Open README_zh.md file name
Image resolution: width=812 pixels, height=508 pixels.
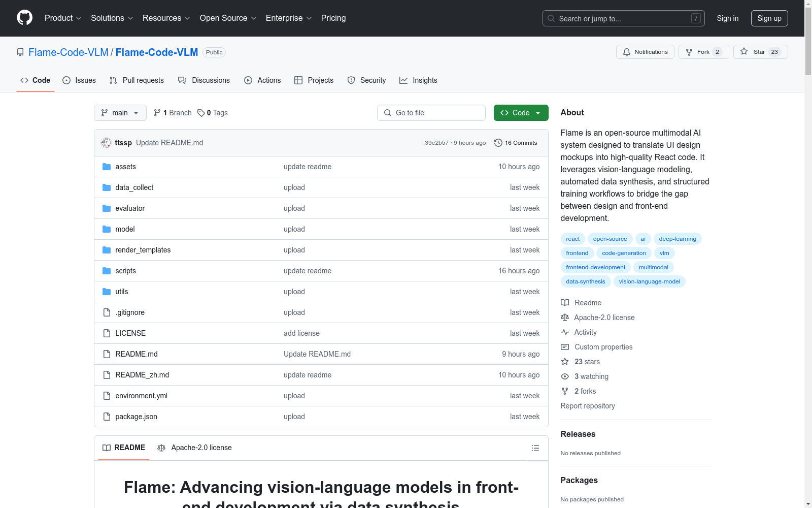coord(142,375)
